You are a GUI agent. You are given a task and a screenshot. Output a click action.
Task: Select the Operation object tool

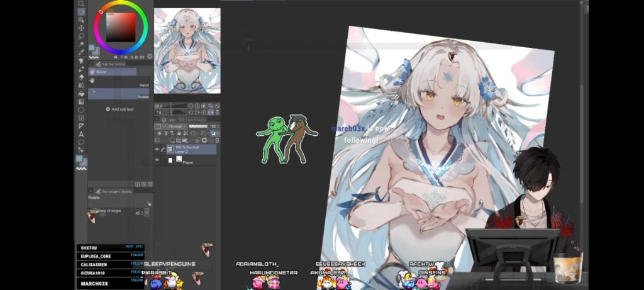pyautogui.click(x=81, y=20)
